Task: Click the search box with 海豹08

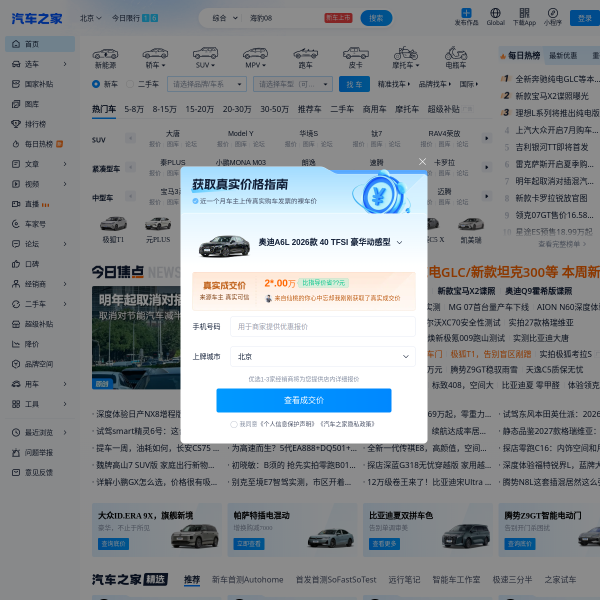Action: (283, 18)
